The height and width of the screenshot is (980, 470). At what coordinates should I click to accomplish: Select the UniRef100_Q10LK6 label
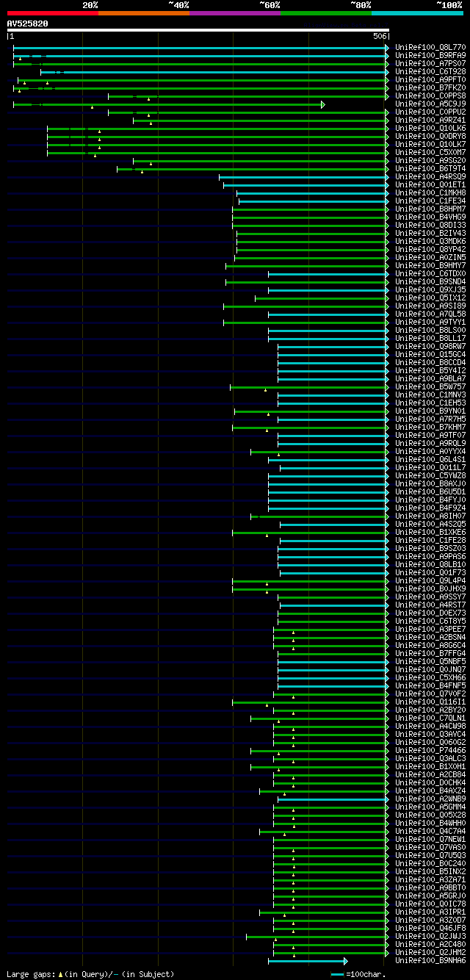point(430,129)
